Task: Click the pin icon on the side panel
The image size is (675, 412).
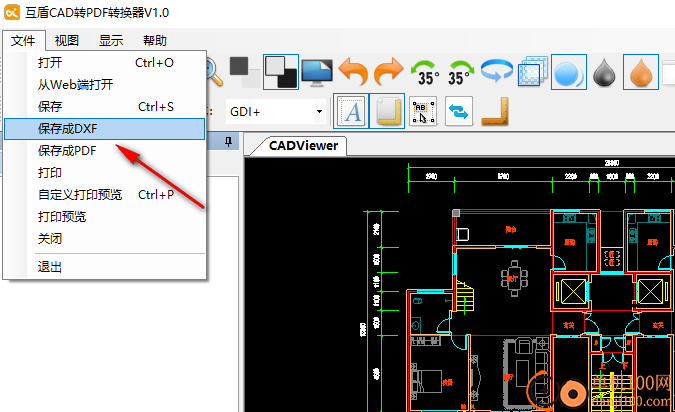Action: [x=229, y=141]
